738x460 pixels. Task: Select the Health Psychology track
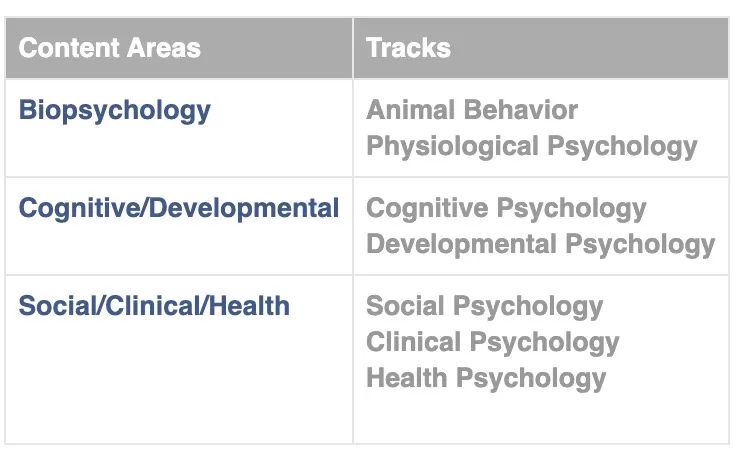[x=486, y=379]
